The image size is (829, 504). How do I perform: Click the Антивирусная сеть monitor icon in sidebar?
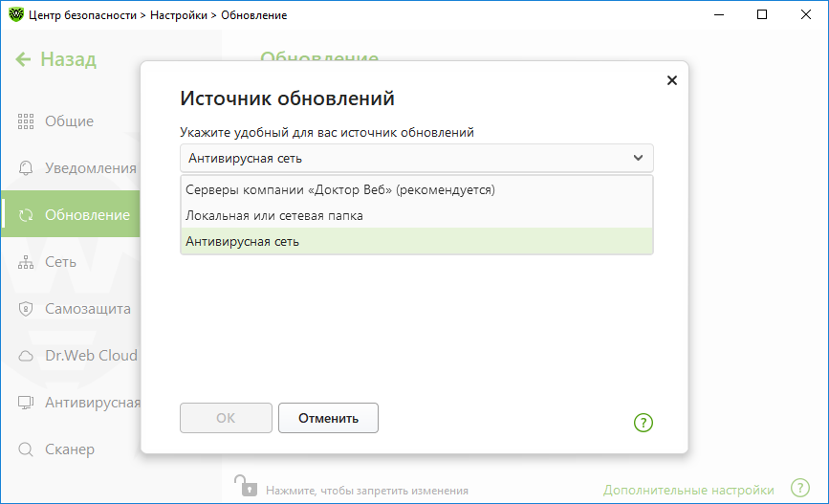click(26, 403)
